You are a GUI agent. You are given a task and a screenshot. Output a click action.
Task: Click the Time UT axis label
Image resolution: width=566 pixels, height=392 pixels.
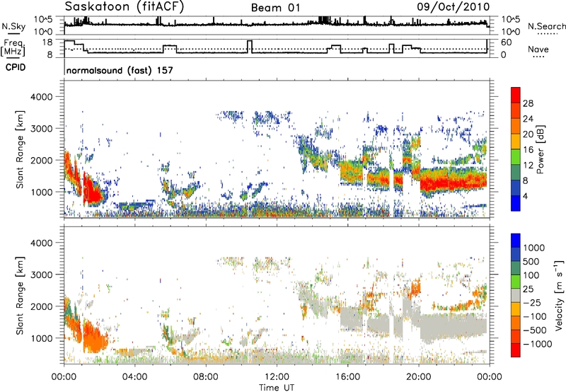[277, 388]
